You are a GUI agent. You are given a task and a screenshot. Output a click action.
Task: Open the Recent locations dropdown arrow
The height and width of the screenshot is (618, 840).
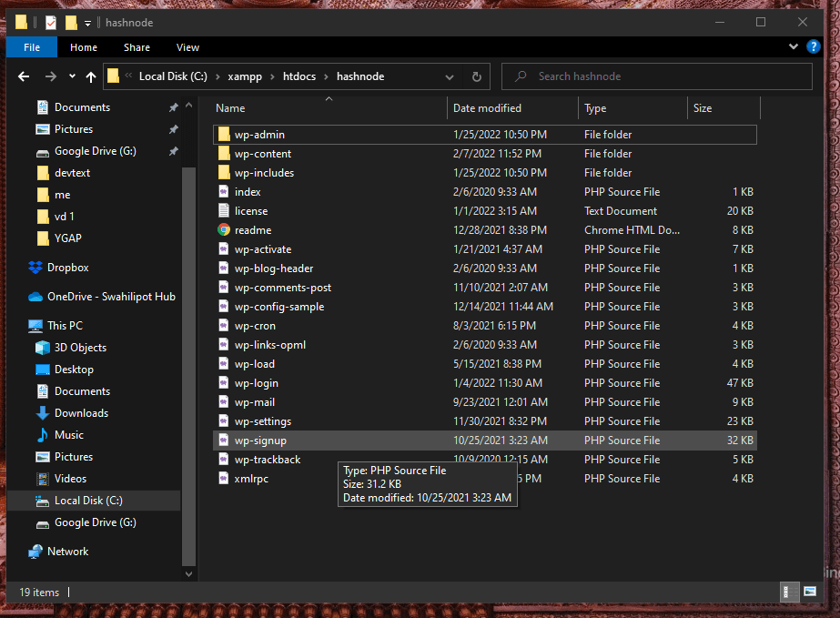point(72,76)
